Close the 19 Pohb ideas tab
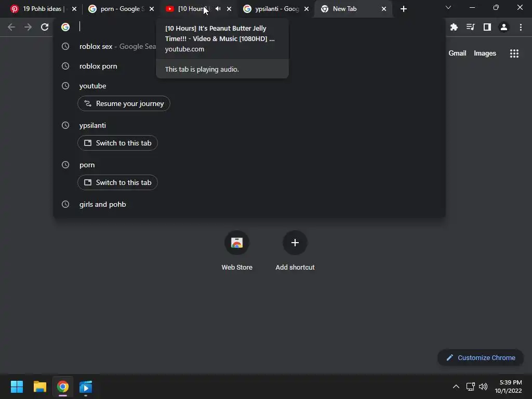 (x=74, y=9)
